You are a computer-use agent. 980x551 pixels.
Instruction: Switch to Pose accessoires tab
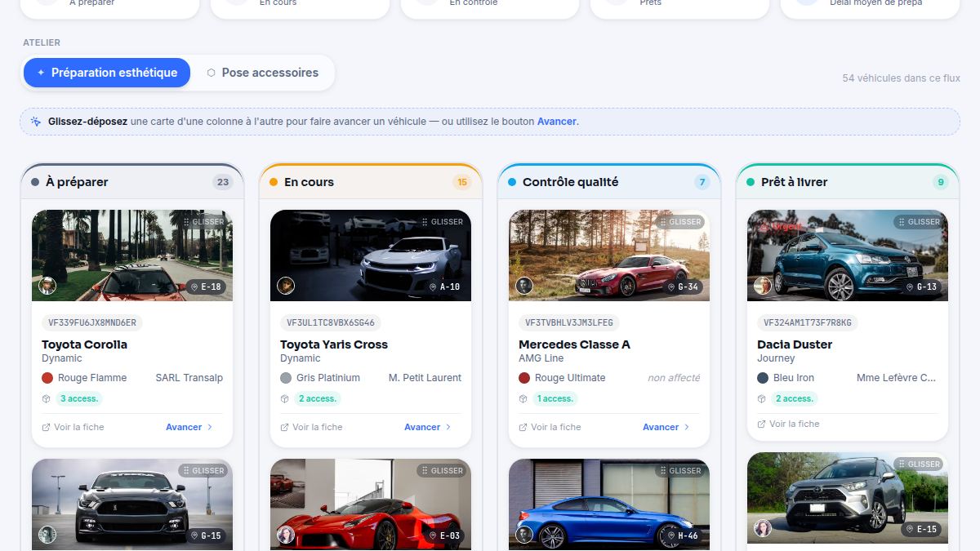click(x=262, y=73)
